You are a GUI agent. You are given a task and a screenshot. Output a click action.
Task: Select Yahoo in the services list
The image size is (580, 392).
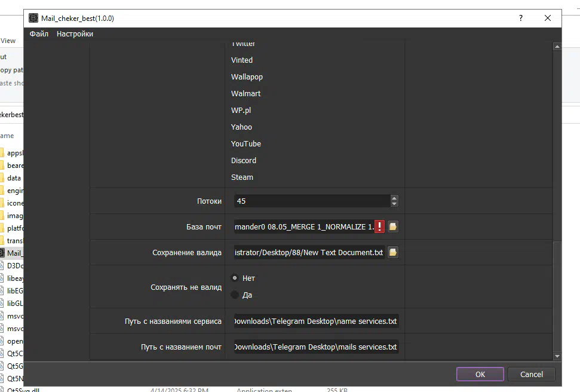coord(241,127)
